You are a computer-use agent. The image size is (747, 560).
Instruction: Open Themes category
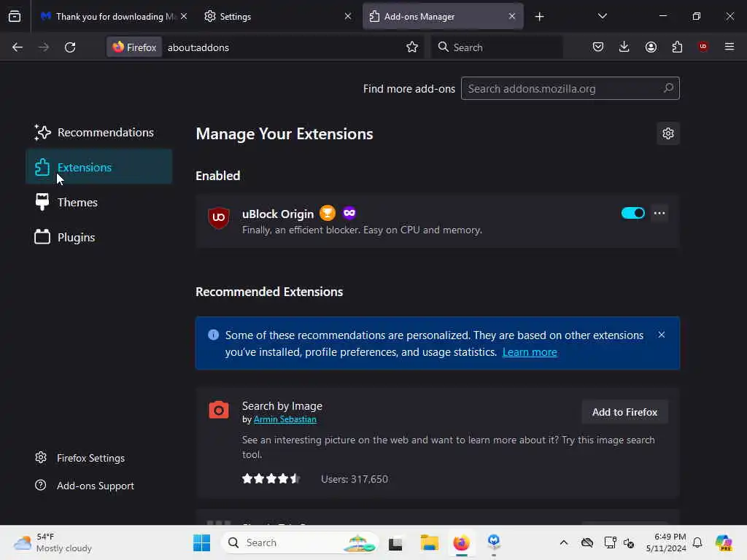(98, 203)
